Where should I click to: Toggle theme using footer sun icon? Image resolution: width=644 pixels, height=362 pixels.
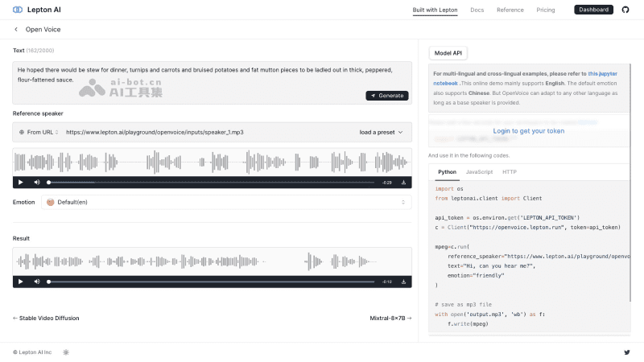pos(66,352)
